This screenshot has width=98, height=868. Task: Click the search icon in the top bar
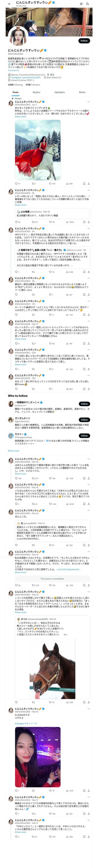[x=88, y=4]
